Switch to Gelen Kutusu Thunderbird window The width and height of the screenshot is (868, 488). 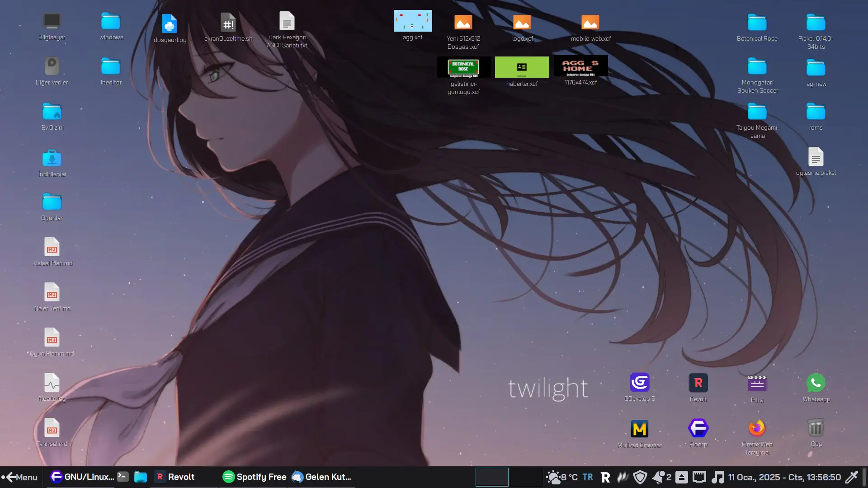point(321,477)
